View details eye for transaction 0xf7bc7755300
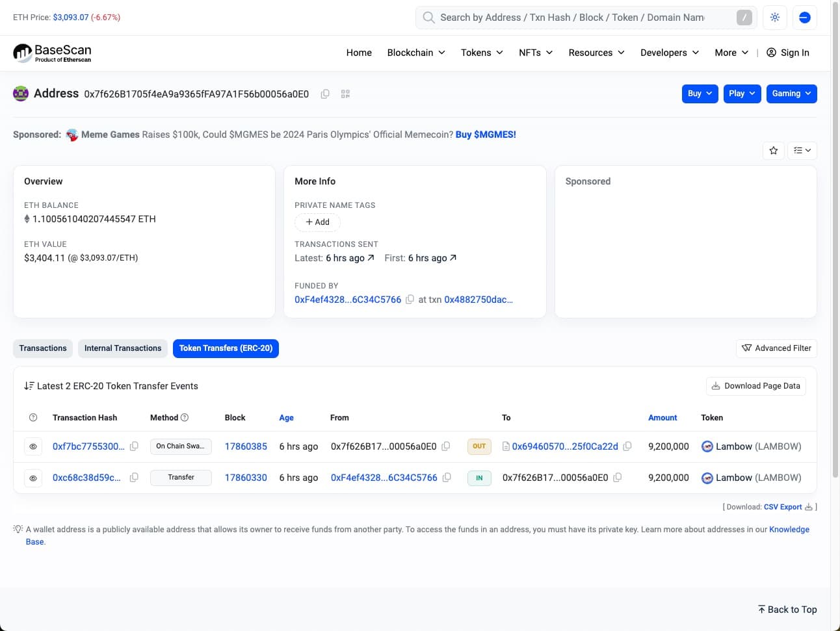This screenshot has width=840, height=631. click(x=33, y=446)
